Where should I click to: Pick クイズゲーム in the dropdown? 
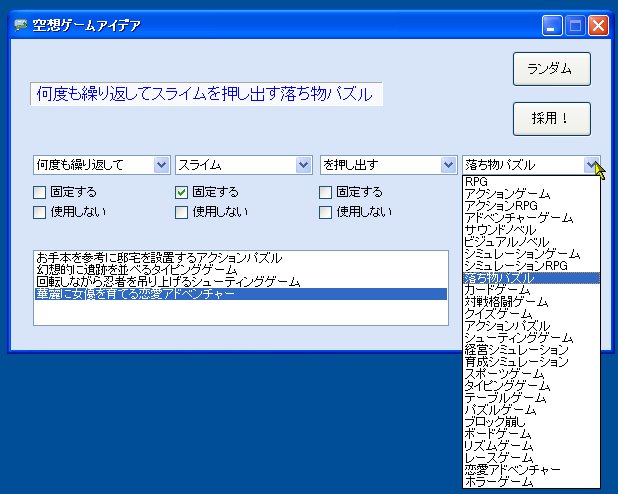pyautogui.click(x=531, y=314)
